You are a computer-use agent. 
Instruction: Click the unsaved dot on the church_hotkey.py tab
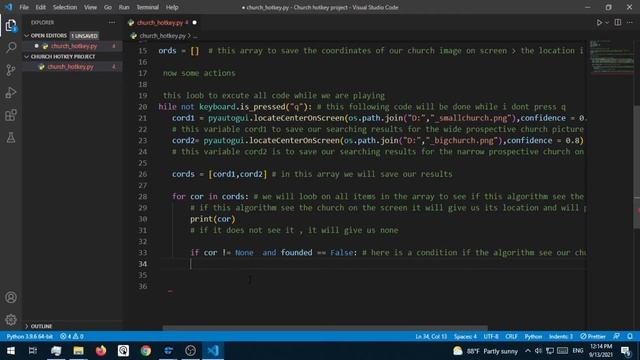[194, 22]
